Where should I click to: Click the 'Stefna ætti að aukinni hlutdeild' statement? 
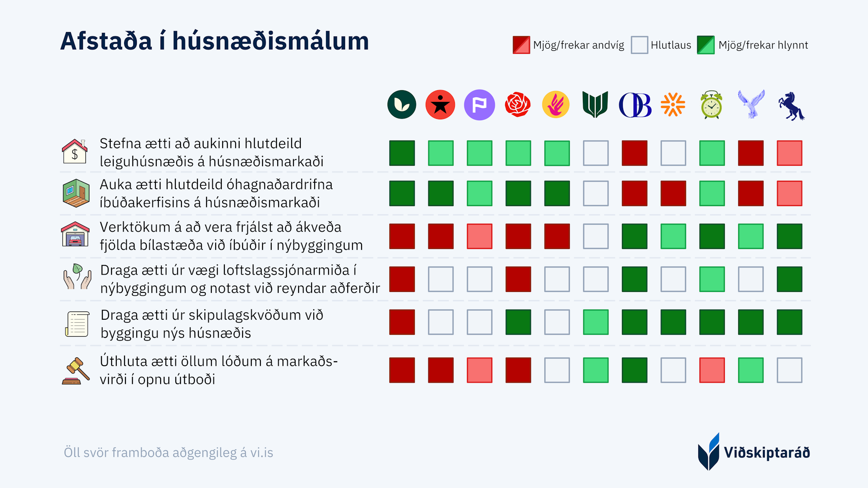211,152
